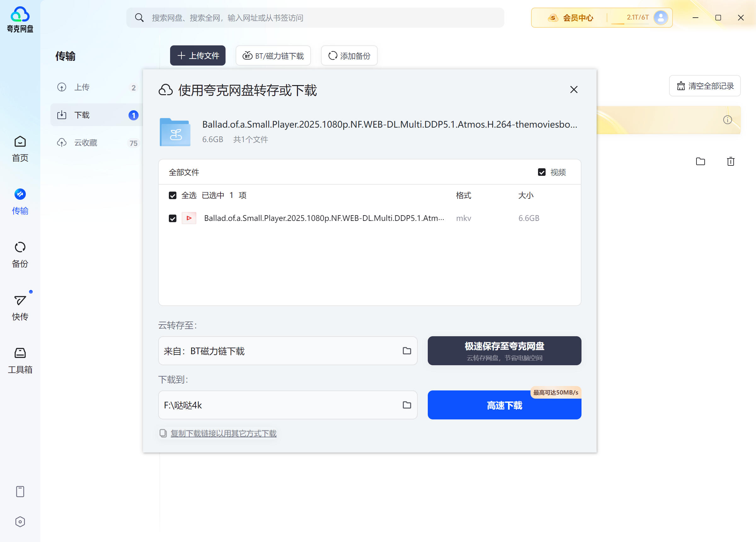
Task: Close the 转存或下载 dialog
Action: coord(573,89)
